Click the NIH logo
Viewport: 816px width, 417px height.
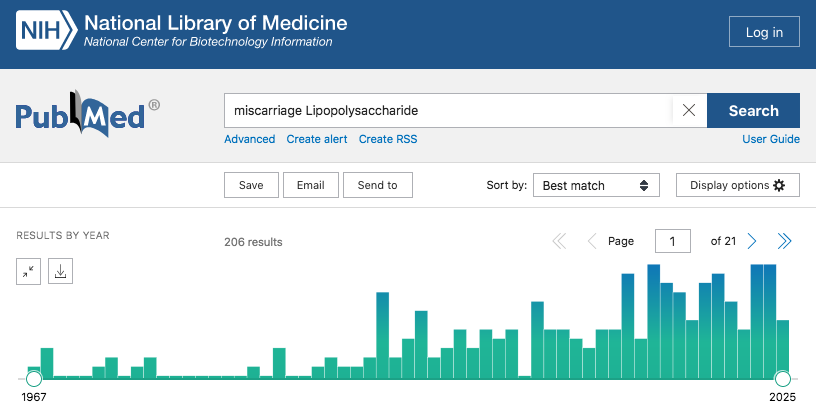click(x=46, y=30)
